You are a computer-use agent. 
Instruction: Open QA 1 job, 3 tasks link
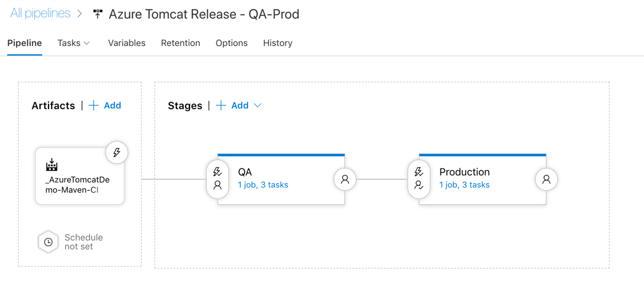(263, 185)
